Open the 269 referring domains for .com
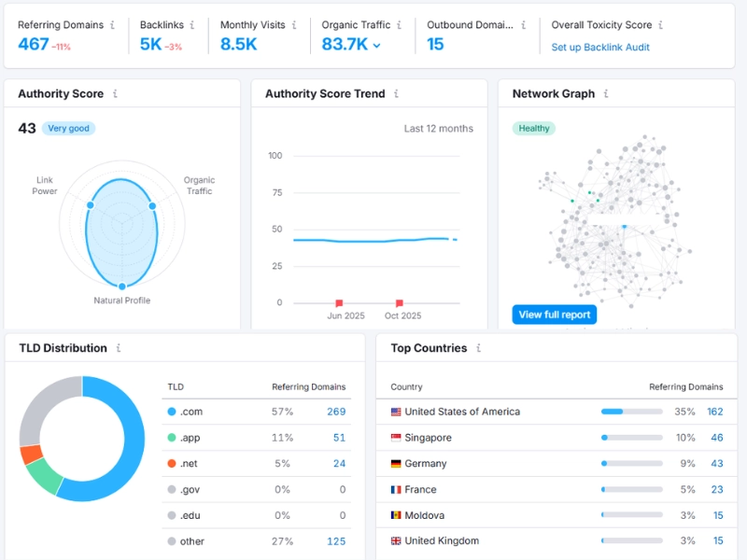Viewport: 747px width, 560px height. click(x=335, y=412)
